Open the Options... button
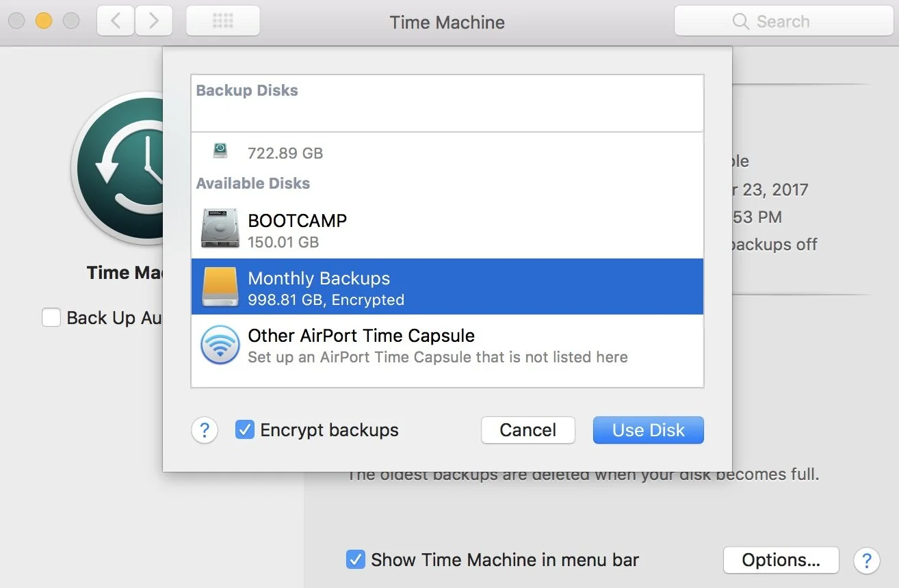The height and width of the screenshot is (588, 899). pos(781,561)
